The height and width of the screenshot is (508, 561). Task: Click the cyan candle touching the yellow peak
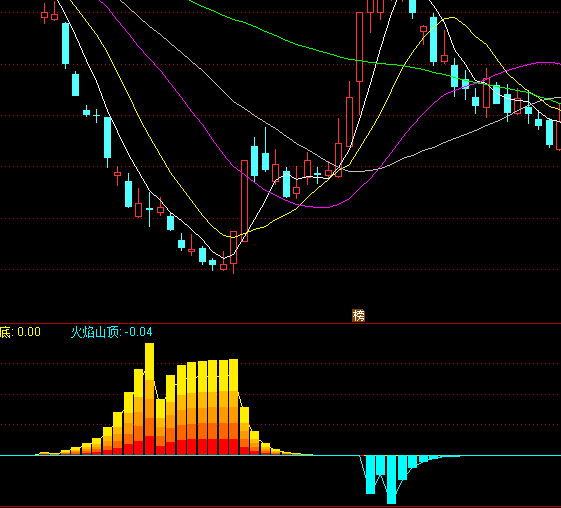point(433,39)
